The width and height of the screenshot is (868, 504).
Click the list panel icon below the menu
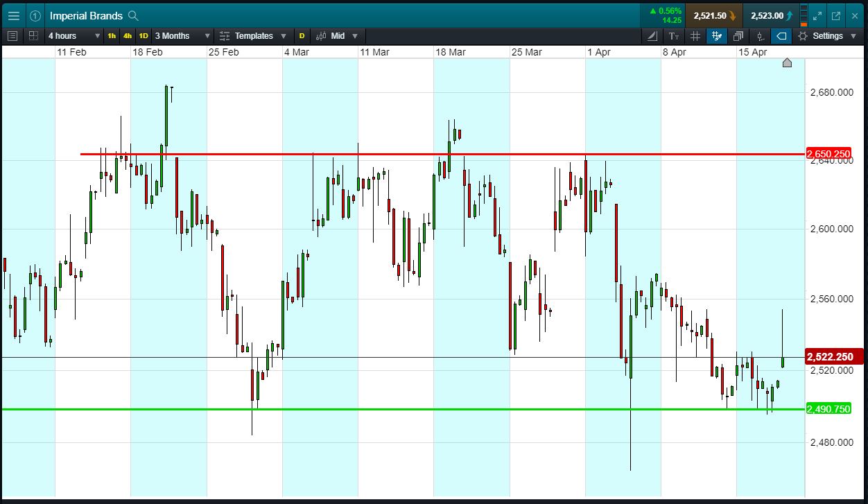click(12, 36)
